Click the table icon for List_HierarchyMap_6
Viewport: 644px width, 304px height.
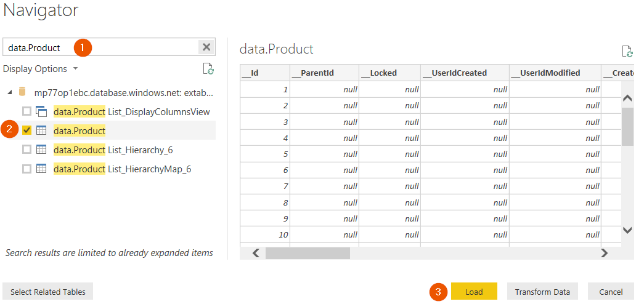click(x=41, y=169)
